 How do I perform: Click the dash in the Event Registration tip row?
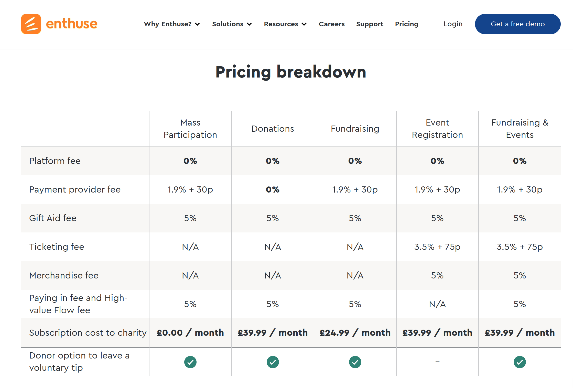point(437,362)
